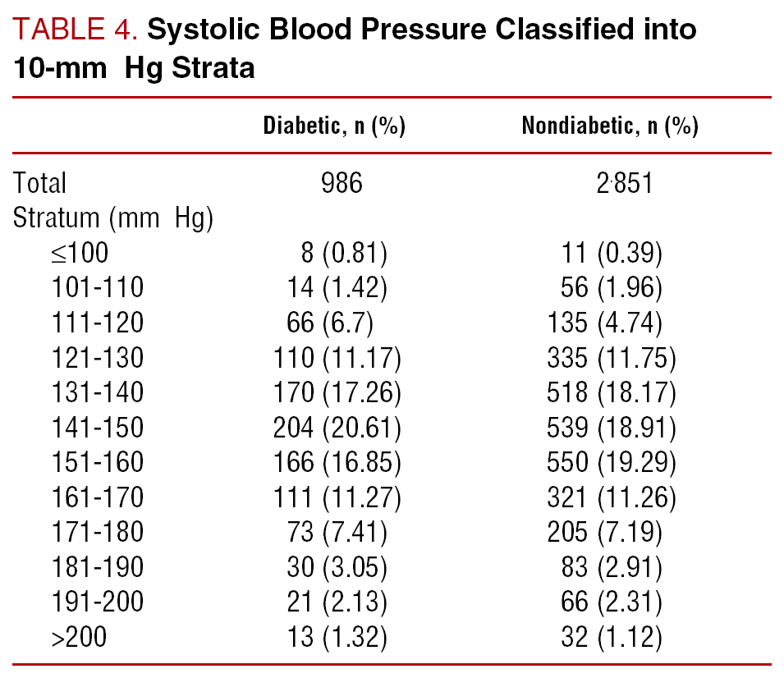
Task: Click the nondiabetic cell 550 (19.29)
Action: 612,462
